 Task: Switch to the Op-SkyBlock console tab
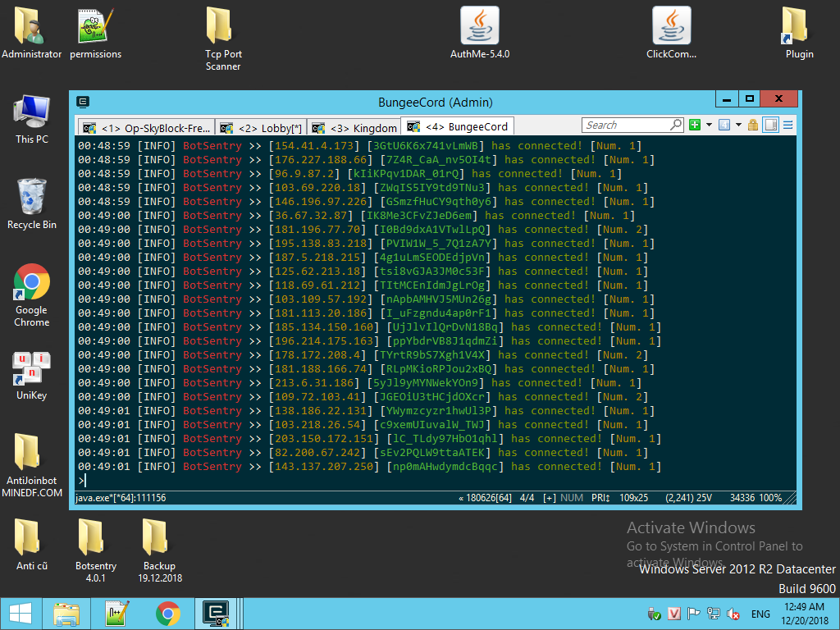coord(147,127)
